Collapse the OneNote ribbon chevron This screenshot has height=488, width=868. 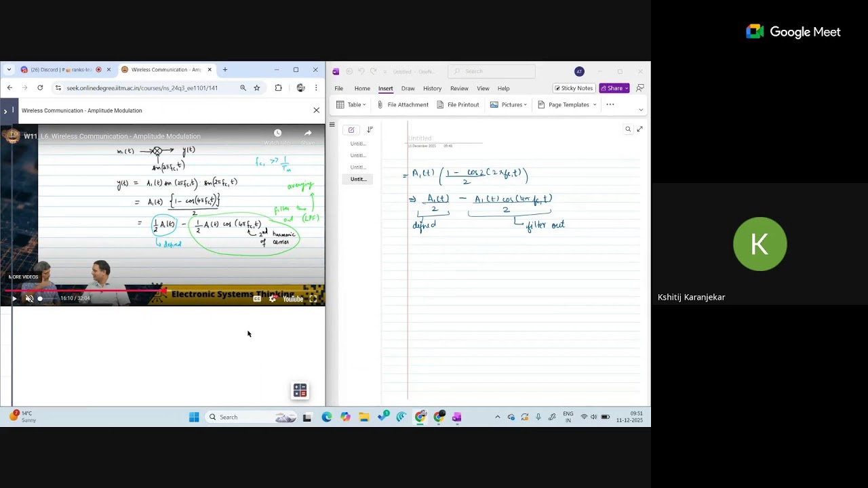pyautogui.click(x=641, y=109)
